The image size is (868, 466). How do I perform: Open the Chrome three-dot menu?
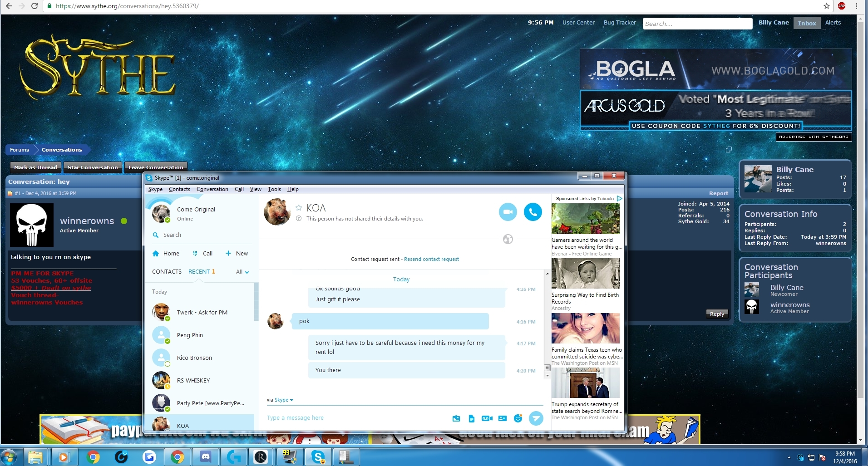tap(857, 6)
